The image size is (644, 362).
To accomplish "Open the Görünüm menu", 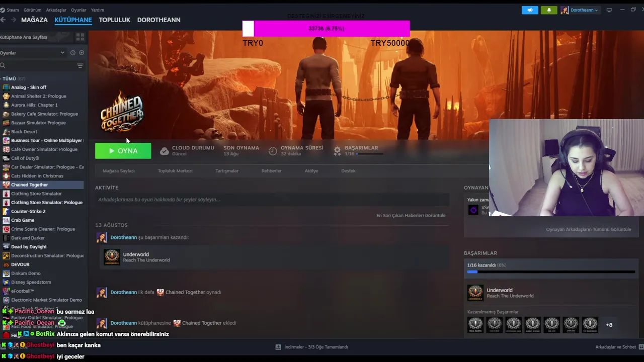I will coord(32,10).
